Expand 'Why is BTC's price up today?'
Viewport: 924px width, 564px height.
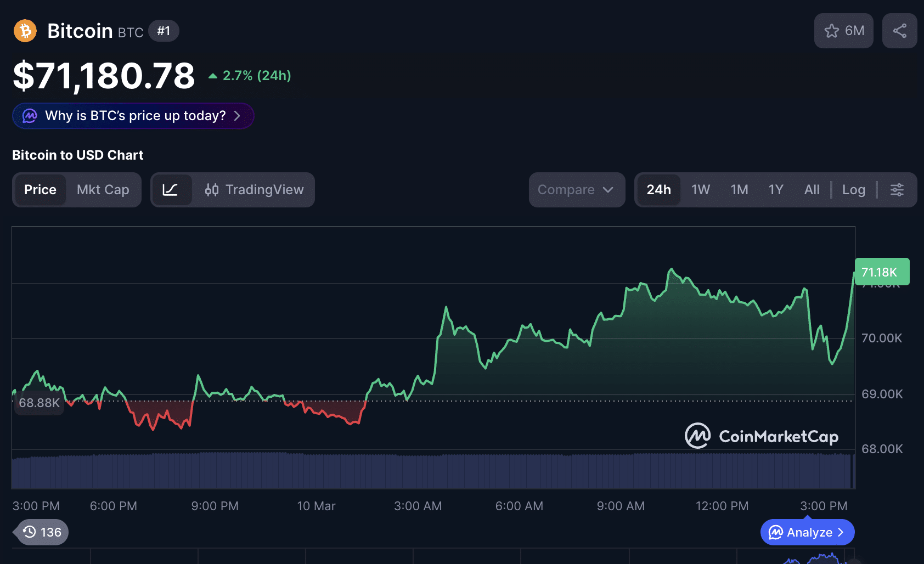pyautogui.click(x=133, y=116)
